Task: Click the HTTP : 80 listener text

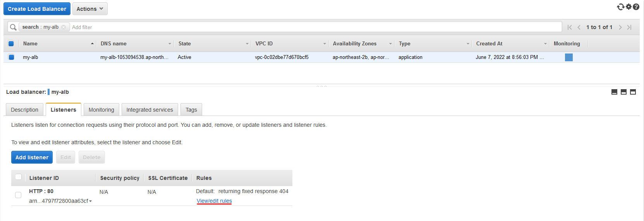Action: pos(41,191)
